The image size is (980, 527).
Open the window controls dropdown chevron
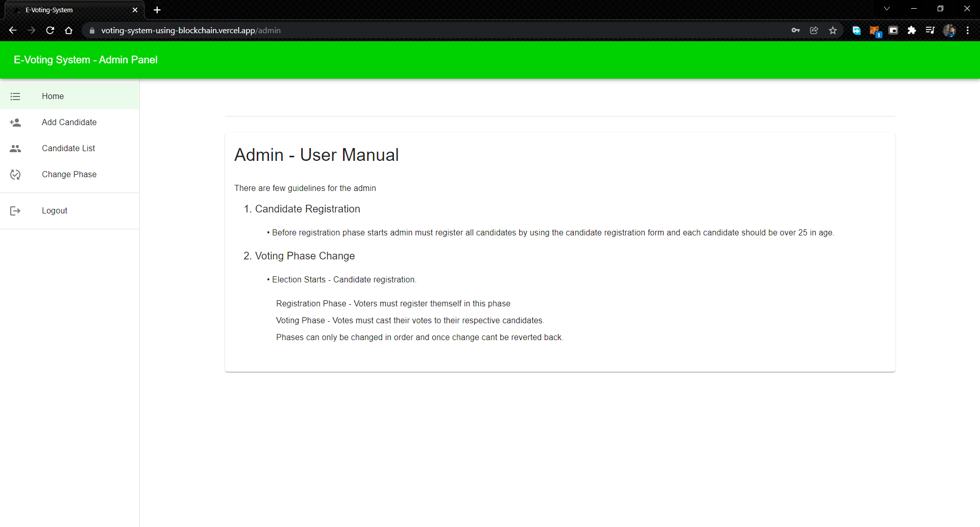[887, 8]
